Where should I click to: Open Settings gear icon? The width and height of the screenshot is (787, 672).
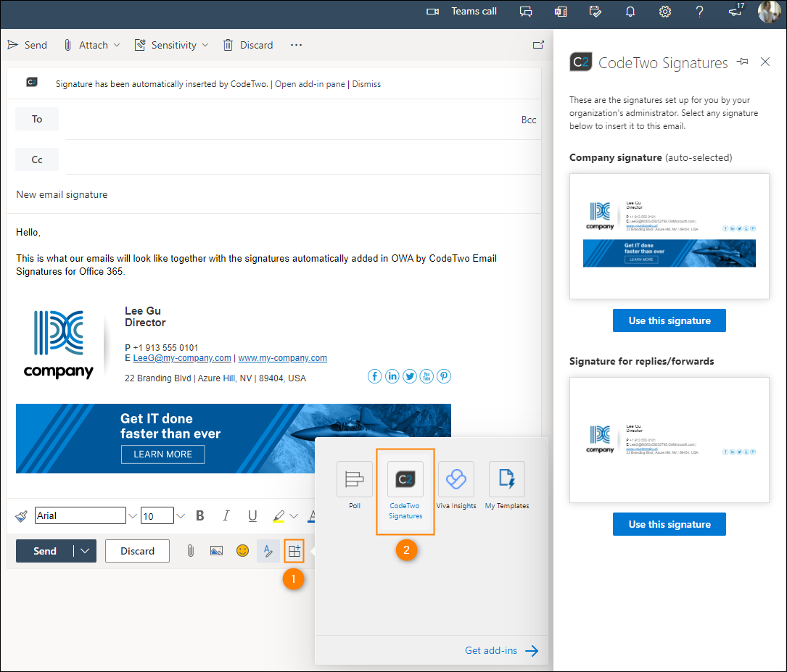665,12
